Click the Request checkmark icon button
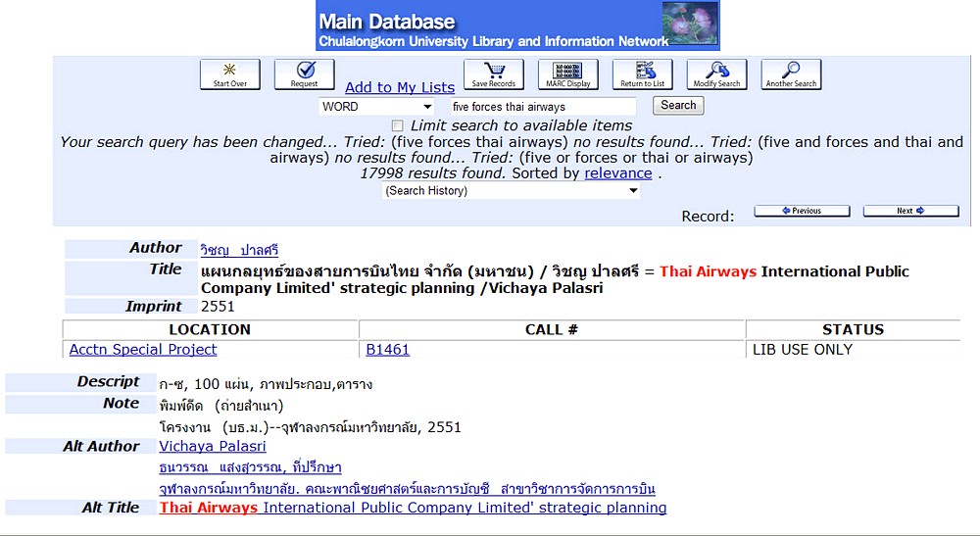The width and height of the screenshot is (980, 536). tap(305, 74)
